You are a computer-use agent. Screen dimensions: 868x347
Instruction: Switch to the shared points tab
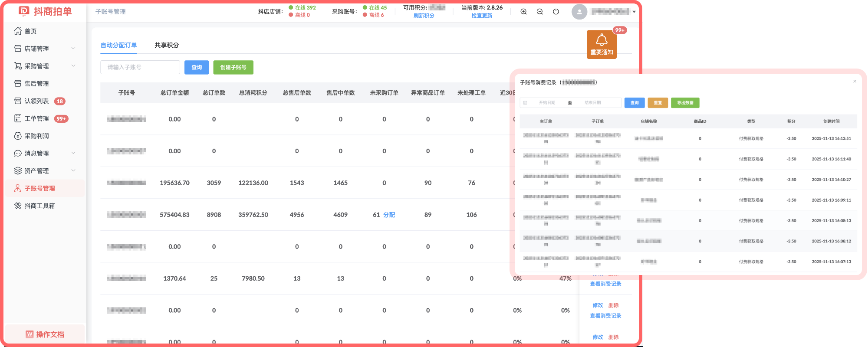coord(167,45)
